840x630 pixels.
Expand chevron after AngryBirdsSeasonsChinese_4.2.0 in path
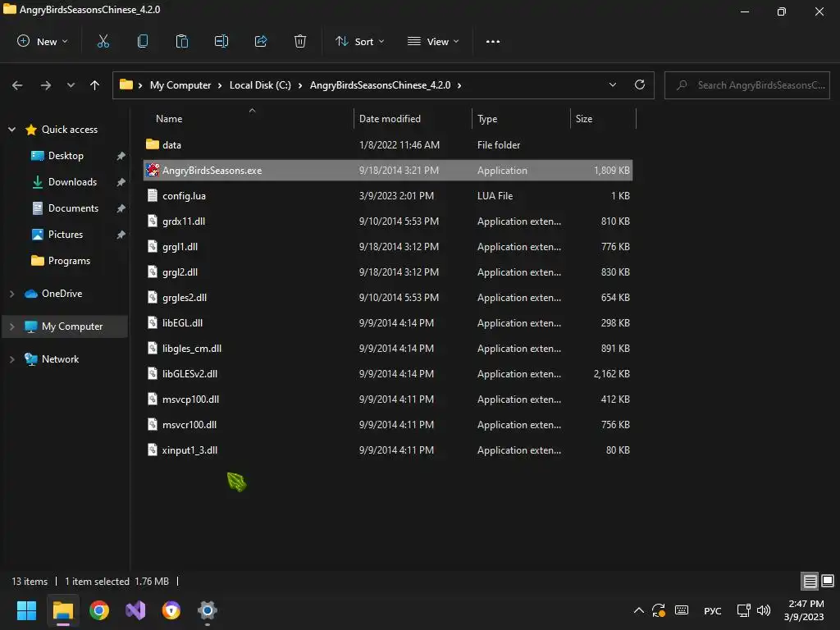459,85
